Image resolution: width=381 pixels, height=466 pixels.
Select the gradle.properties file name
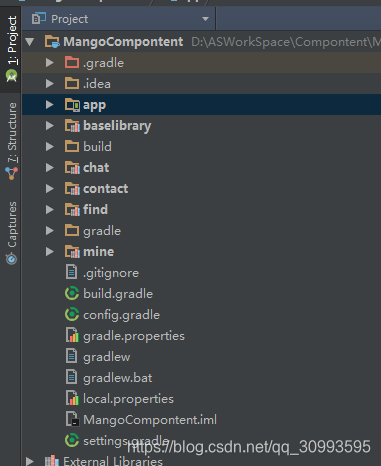(134, 336)
